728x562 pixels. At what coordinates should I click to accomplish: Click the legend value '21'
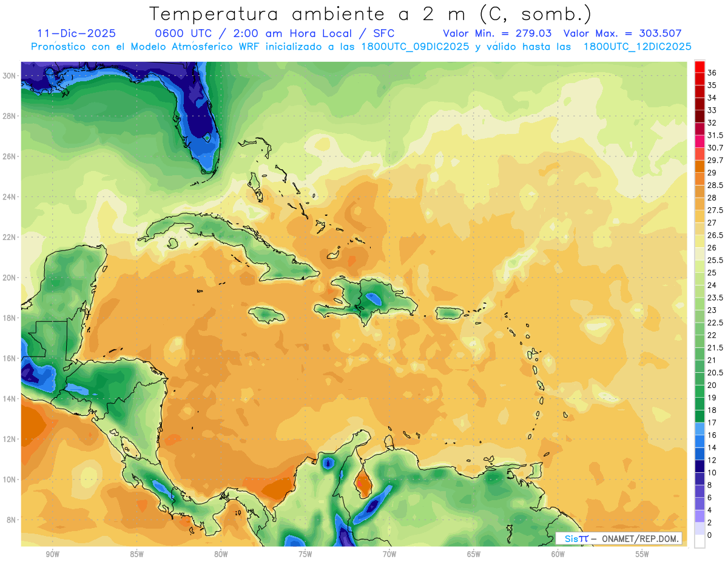[x=712, y=360]
